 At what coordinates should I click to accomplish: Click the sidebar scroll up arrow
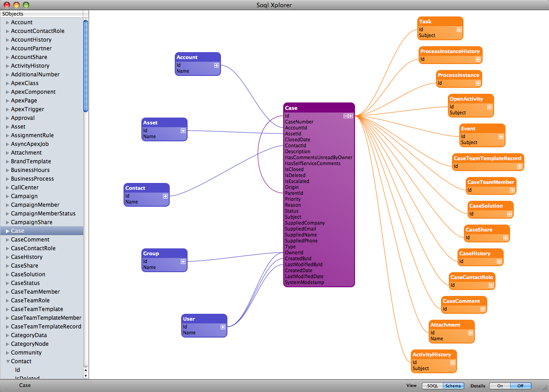click(86, 370)
